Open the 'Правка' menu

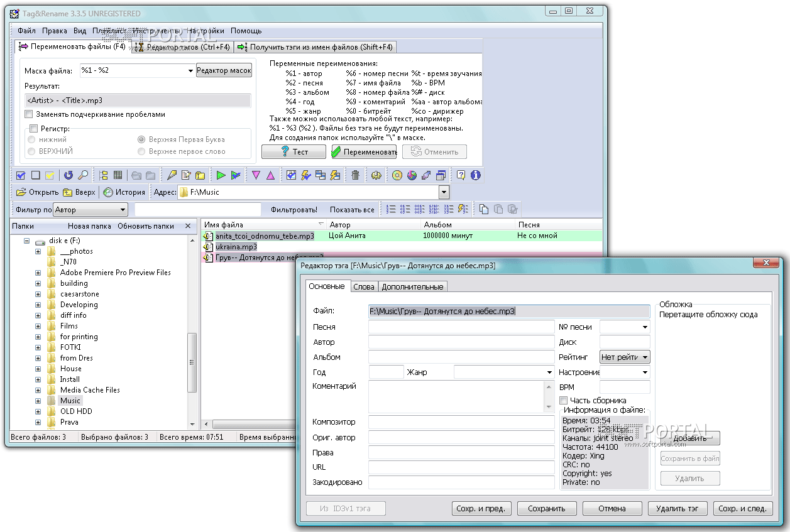55,31
